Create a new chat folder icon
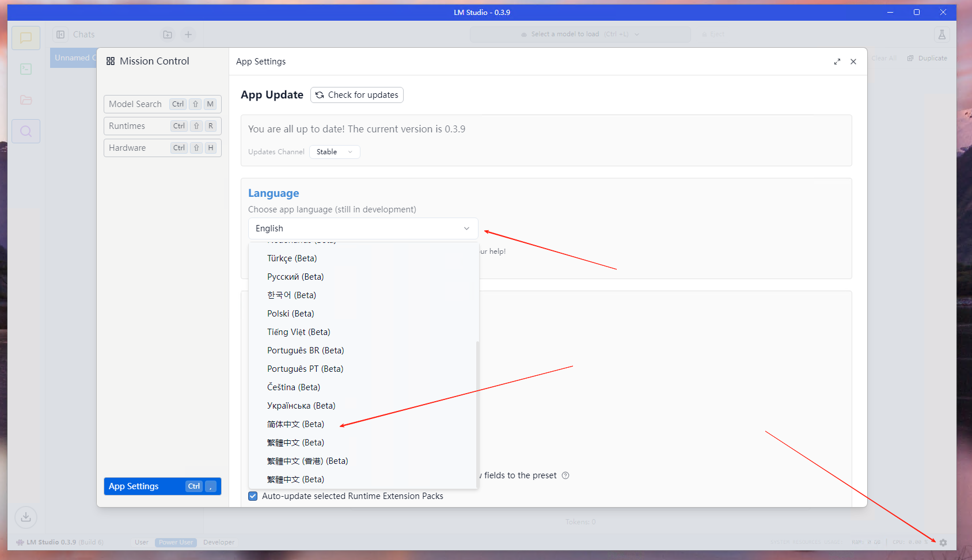This screenshot has width=972, height=560. (x=168, y=35)
